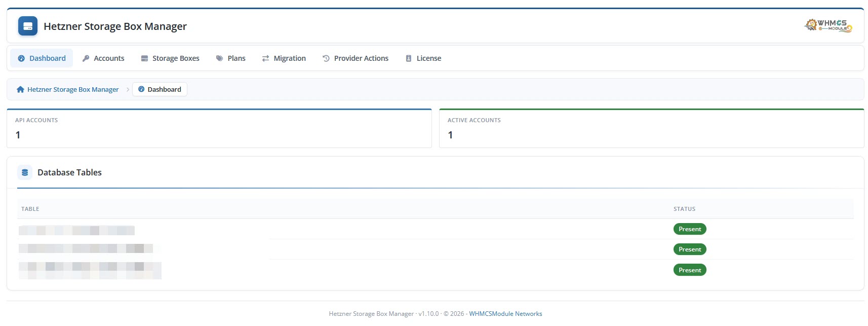Open the Accounts tab
868x326 pixels.
[103, 58]
